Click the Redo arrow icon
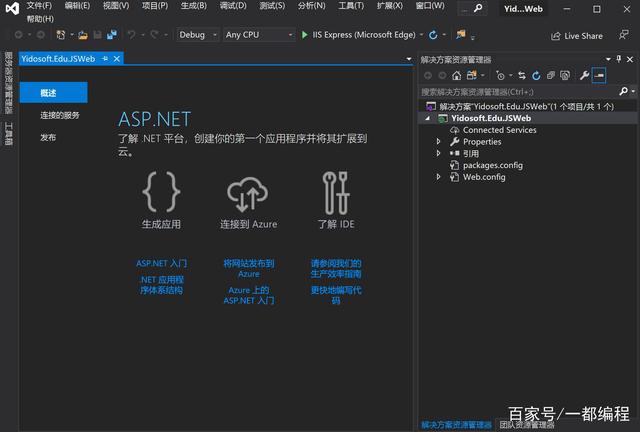The width and height of the screenshot is (640, 432). [x=154, y=35]
